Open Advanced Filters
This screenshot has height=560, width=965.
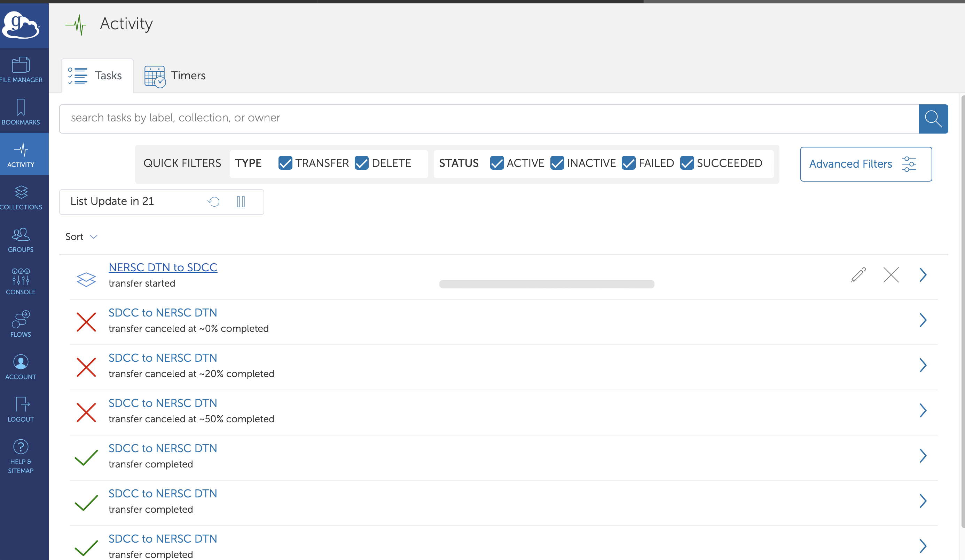[x=866, y=164]
